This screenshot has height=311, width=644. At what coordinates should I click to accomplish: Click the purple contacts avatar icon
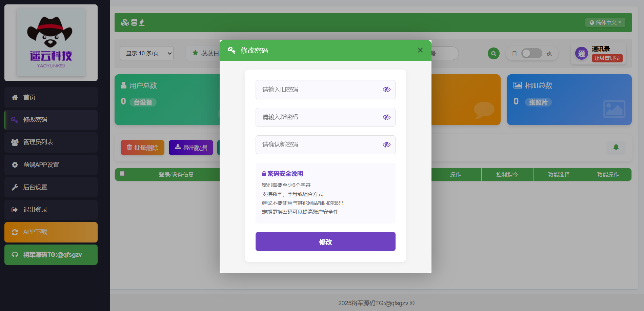[x=581, y=54]
